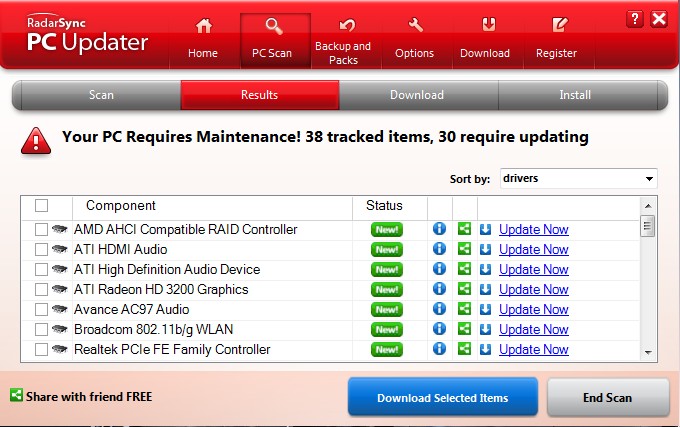
Task: Click the help question mark icon
Action: (634, 19)
